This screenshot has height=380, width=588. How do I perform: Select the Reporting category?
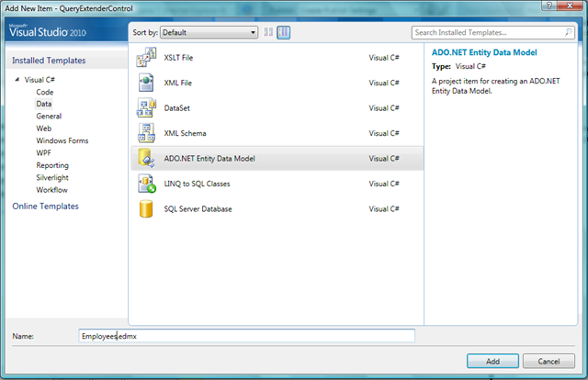pyautogui.click(x=52, y=165)
